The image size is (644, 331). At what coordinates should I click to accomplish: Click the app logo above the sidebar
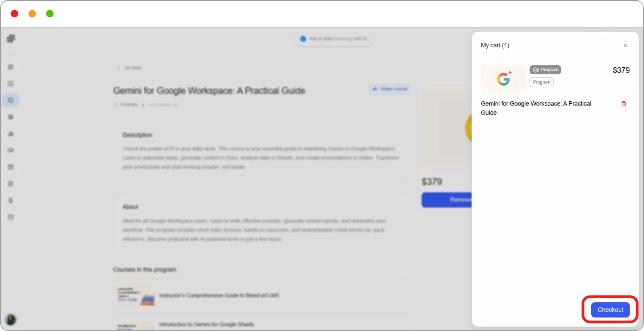point(11,39)
